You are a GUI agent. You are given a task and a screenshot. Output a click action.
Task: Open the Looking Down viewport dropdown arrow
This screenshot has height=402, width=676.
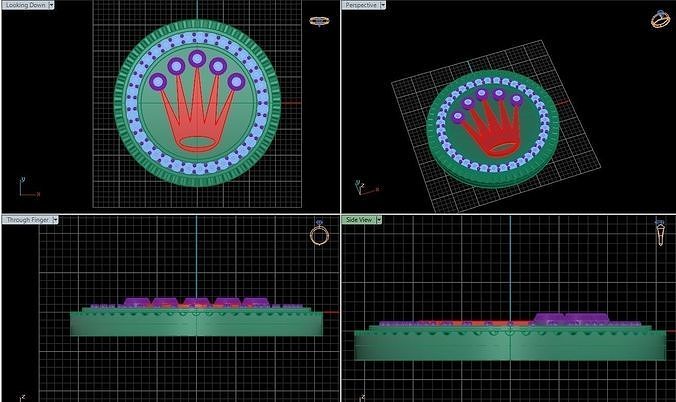pos(52,5)
